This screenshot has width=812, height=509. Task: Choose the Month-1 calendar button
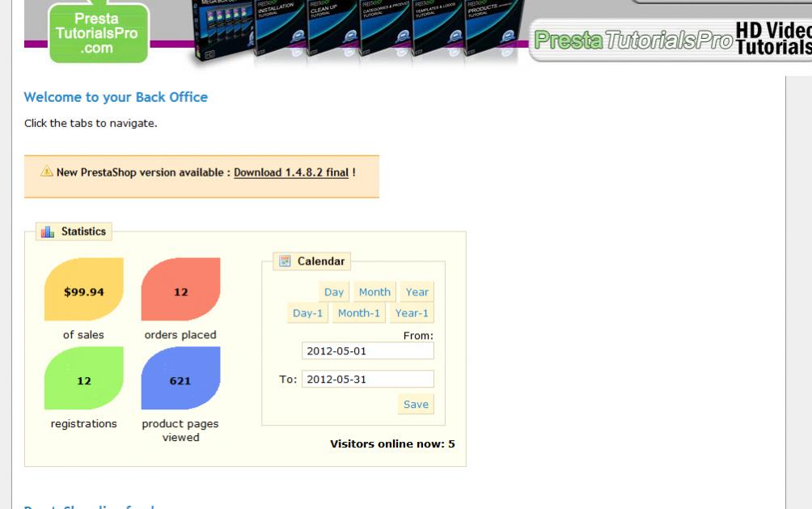coord(359,313)
